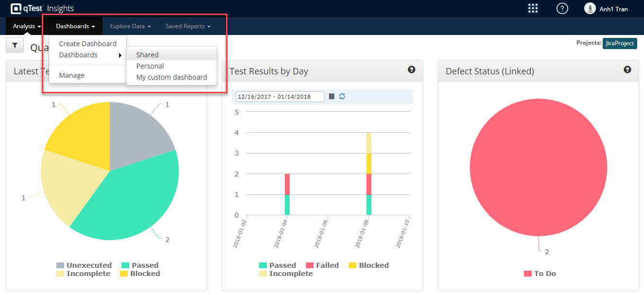Screen dimensions: 644x295
Task: Click the date range input field
Action: coord(280,97)
